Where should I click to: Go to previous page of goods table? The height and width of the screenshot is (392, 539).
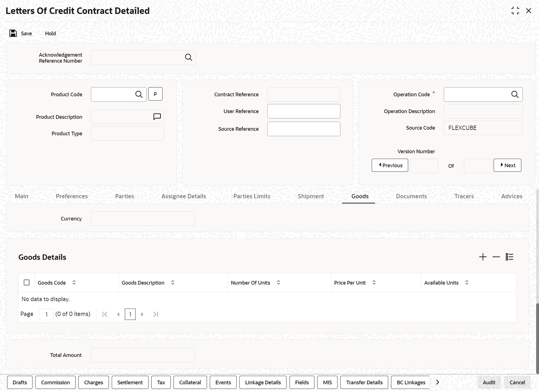(x=118, y=314)
